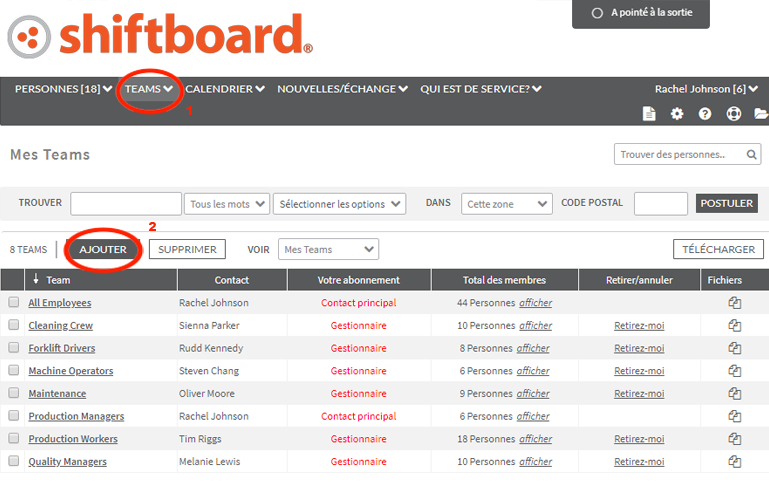
Task: Check the Machine Operators row checkbox
Action: pyautogui.click(x=14, y=370)
